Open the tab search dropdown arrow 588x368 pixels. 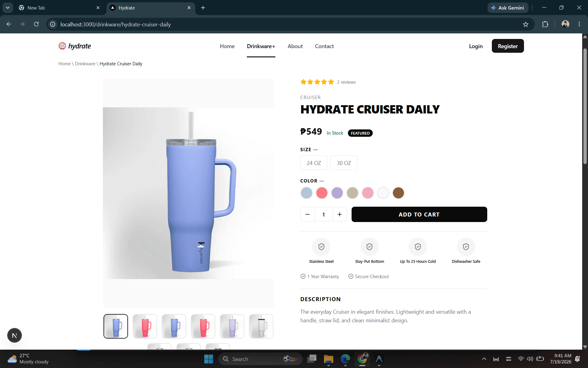pos(8,8)
